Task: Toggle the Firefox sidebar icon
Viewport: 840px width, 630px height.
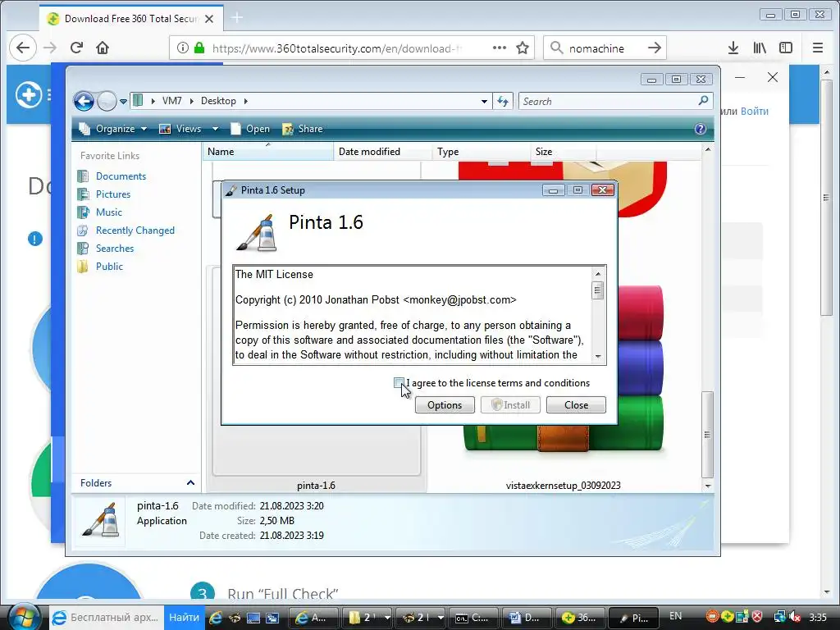Action: 786,48
